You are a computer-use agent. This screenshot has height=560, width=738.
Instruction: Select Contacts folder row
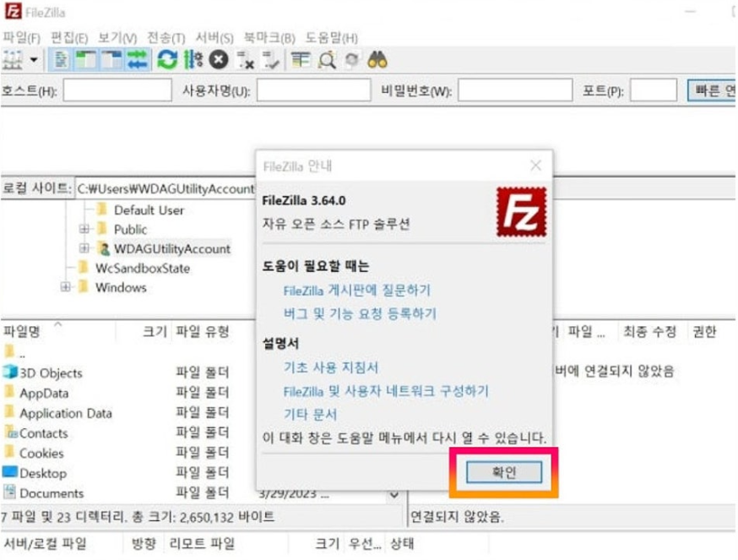coord(43,432)
